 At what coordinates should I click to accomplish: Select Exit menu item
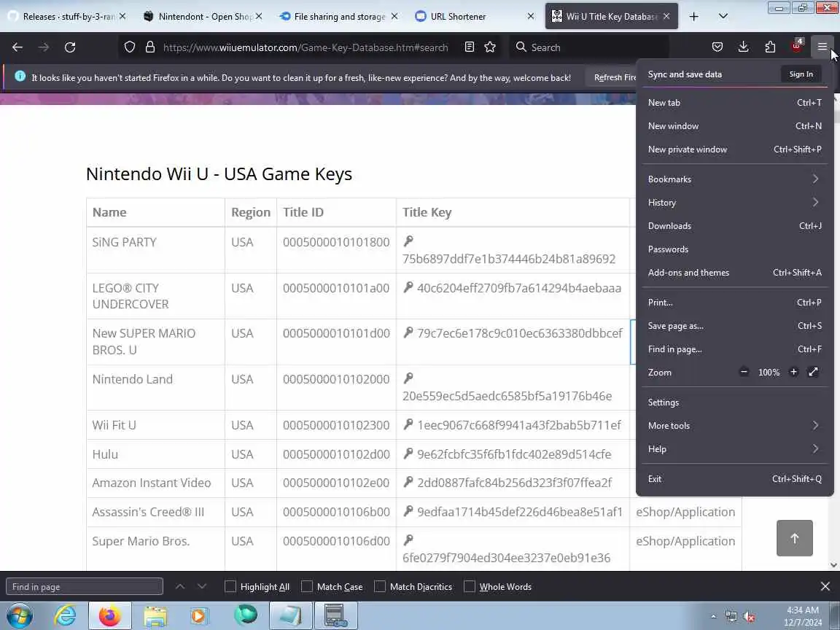734,479
